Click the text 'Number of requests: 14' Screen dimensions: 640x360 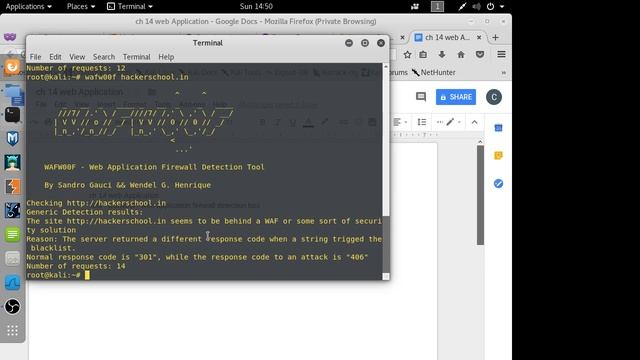(x=76, y=266)
